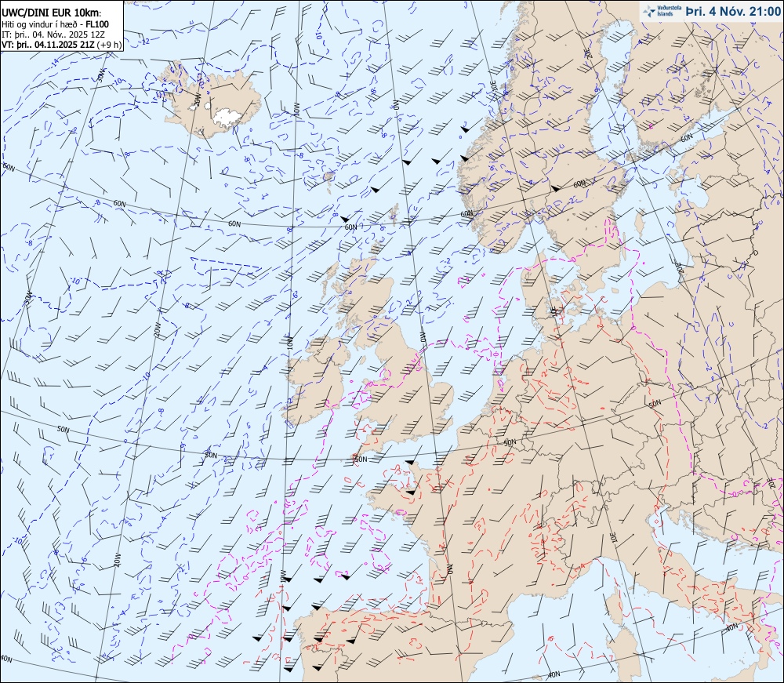The height and width of the screenshot is (683, 784).
Task: Click the 20E label over the Balkans
Action: point(771,483)
